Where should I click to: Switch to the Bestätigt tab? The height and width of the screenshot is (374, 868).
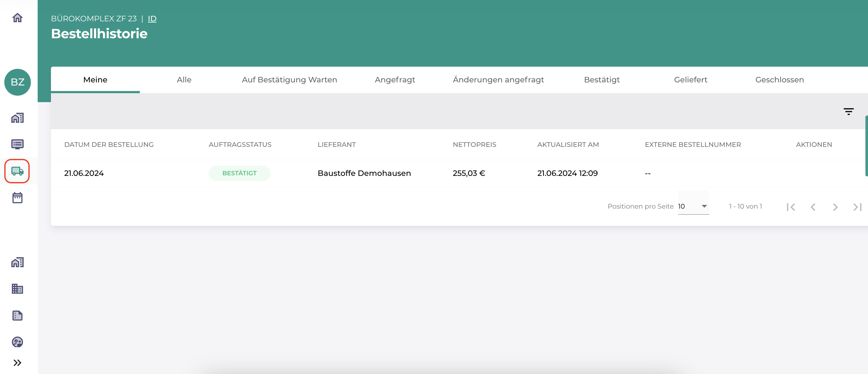coord(602,80)
